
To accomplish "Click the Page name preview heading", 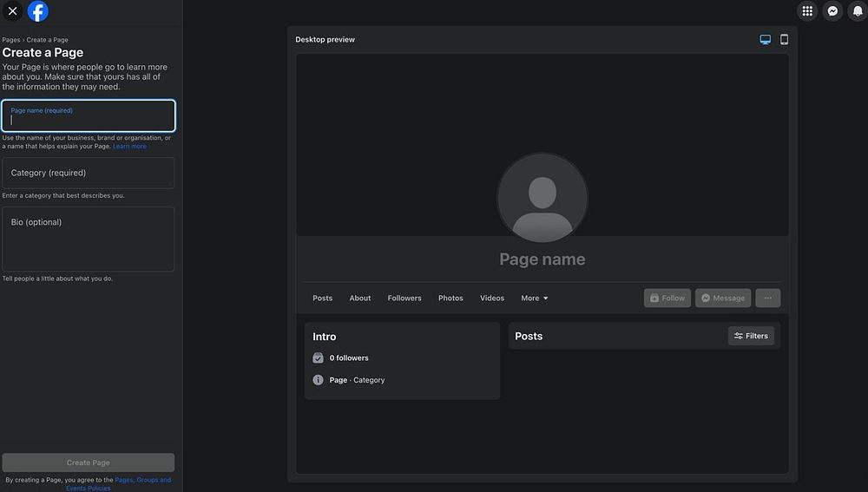I will coord(542,259).
